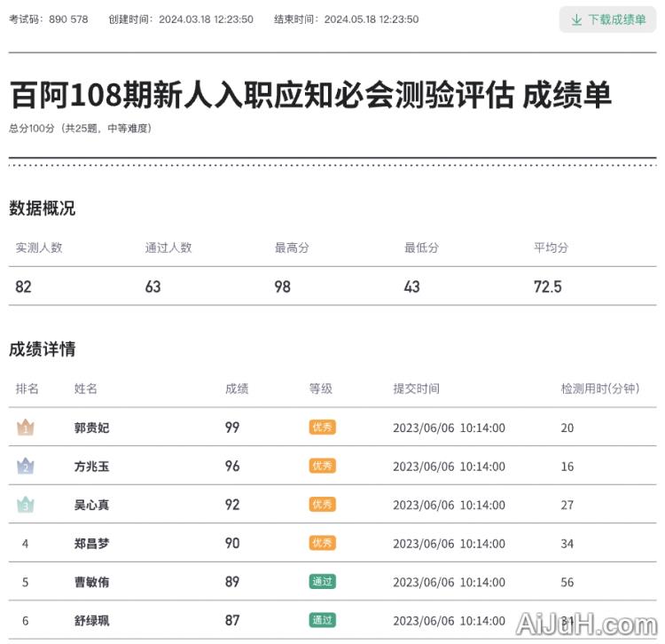
Task: Click the silver crown icon for rank 2
Action: point(26,466)
